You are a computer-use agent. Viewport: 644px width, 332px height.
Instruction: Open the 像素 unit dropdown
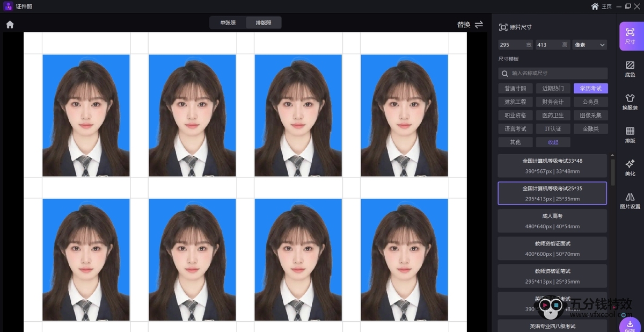point(590,45)
